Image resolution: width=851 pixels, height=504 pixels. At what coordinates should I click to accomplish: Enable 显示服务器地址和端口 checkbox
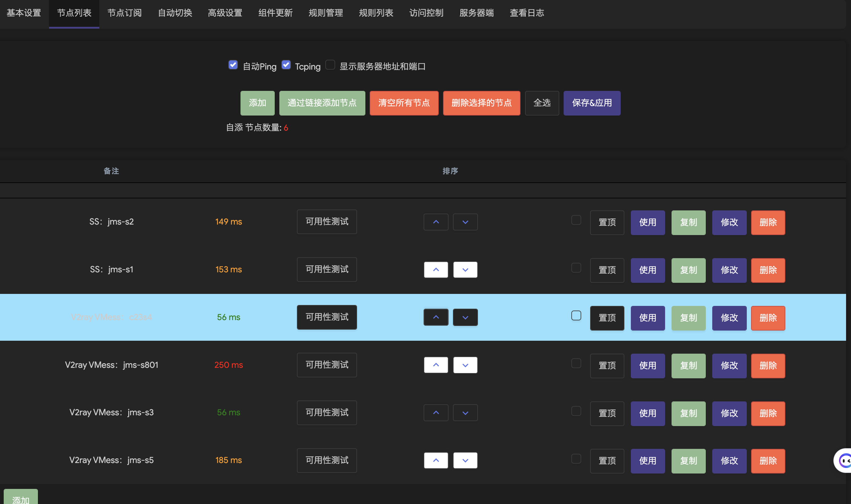[330, 65]
